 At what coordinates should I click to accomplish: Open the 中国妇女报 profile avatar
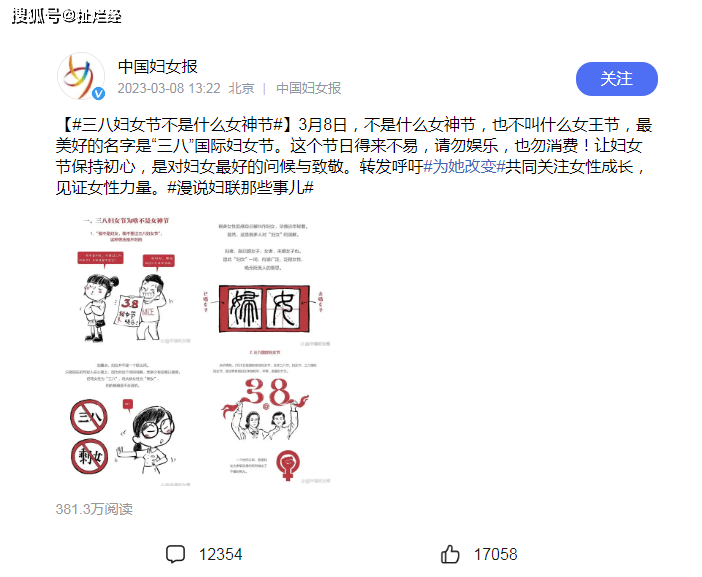point(81,76)
